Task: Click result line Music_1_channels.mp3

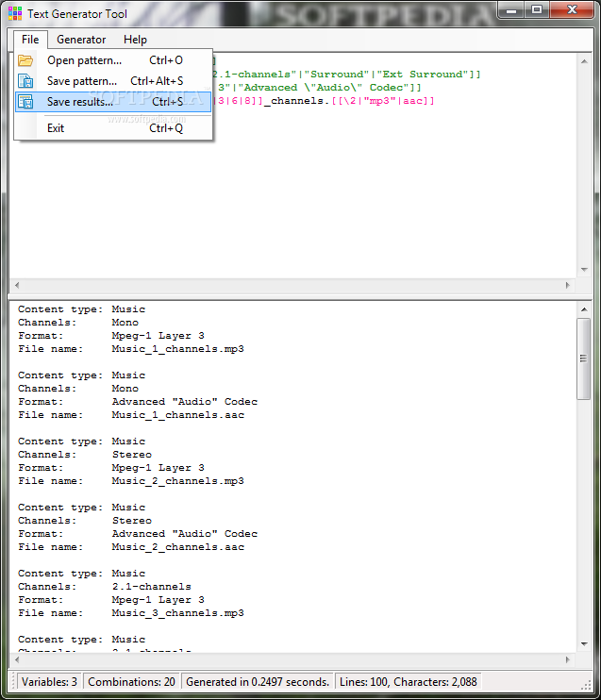Action: point(177,349)
